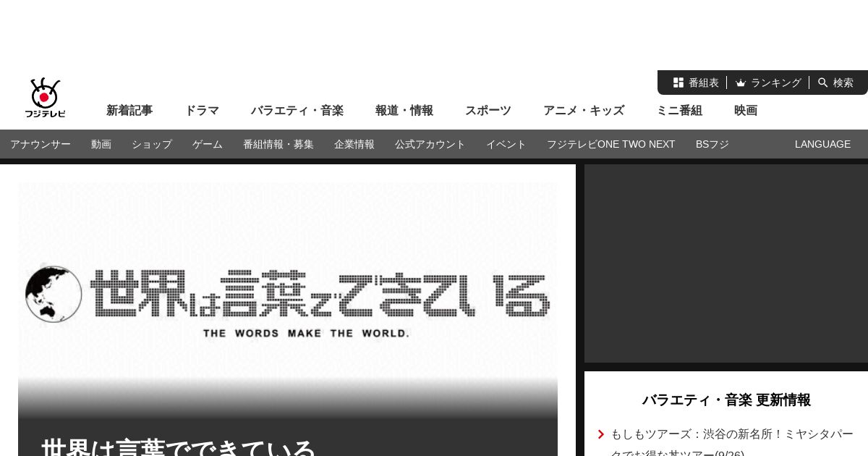Go to スポーツ section
Screen dimensions: 868x456
point(488,110)
